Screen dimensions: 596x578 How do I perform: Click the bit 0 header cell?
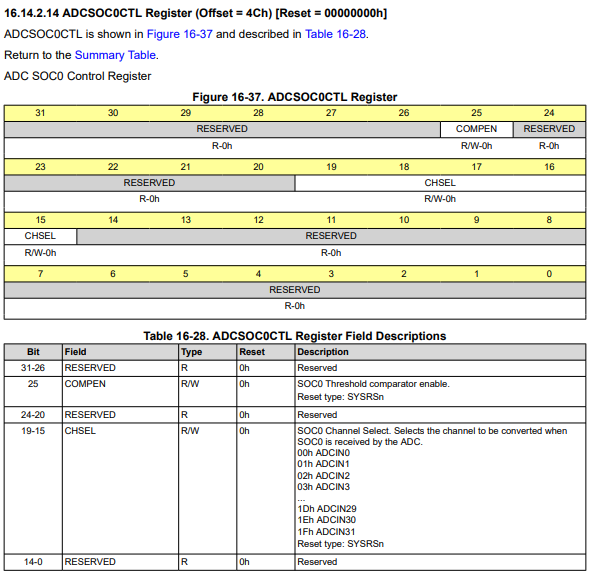point(549,274)
